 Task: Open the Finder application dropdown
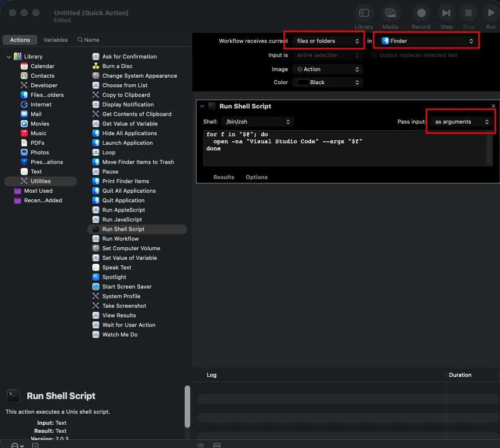[x=427, y=41]
